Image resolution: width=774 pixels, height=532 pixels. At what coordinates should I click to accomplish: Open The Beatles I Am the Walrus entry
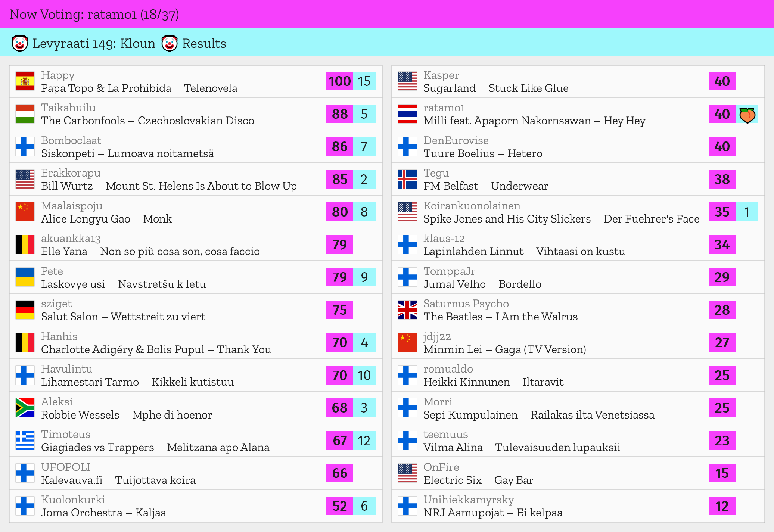(500, 317)
